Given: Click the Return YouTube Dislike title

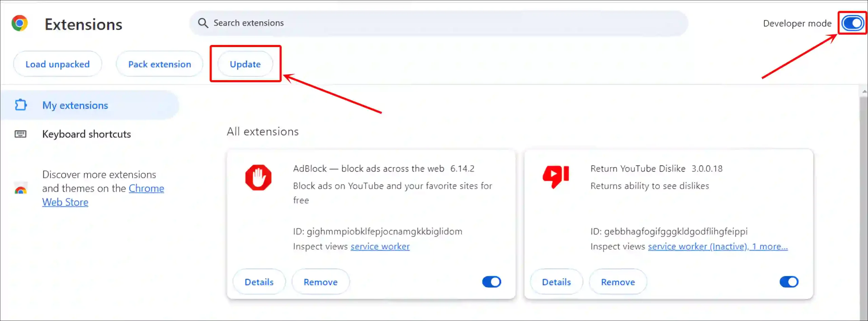Looking at the screenshot, I should point(638,168).
